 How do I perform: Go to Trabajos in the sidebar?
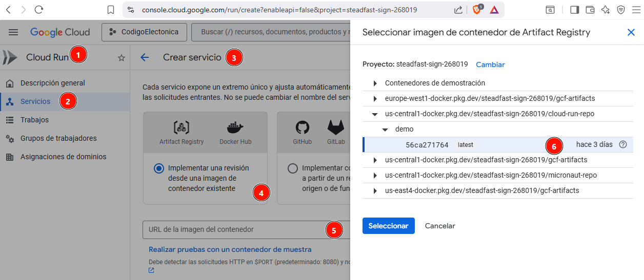[34, 120]
